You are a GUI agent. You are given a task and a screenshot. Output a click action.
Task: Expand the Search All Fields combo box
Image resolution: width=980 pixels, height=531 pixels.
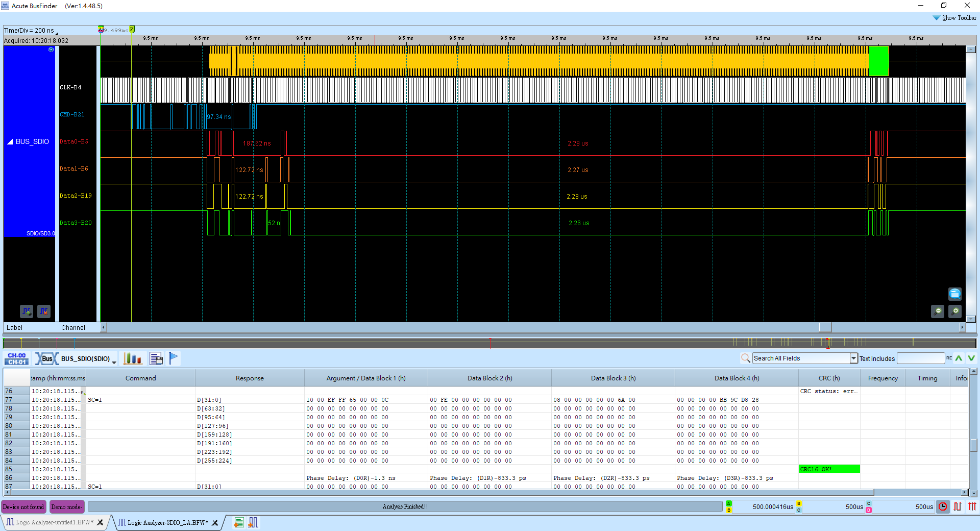[x=853, y=358]
